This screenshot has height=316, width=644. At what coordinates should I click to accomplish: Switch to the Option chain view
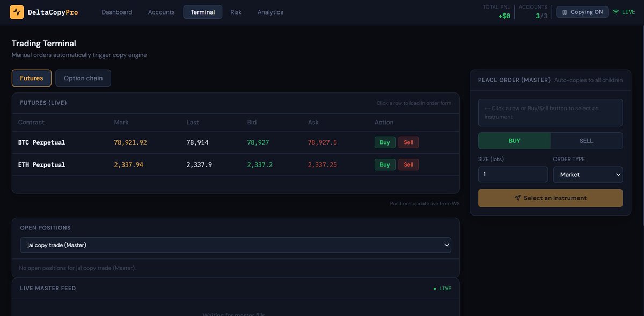(83, 78)
